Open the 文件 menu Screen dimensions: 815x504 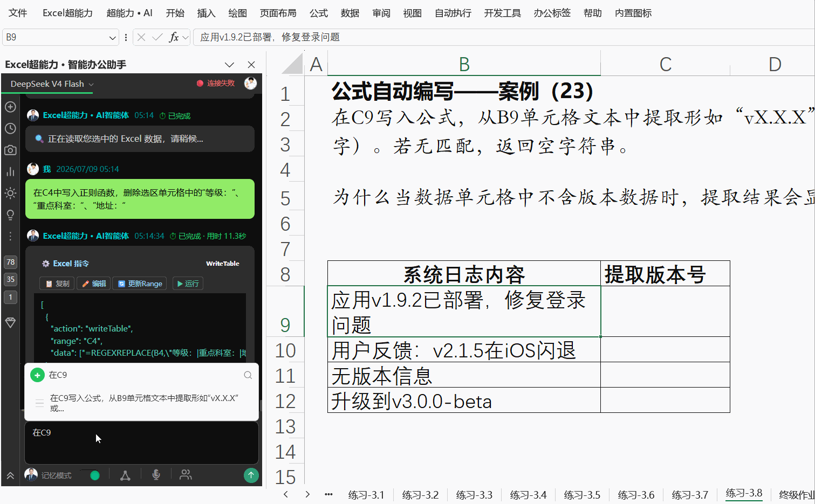click(18, 13)
